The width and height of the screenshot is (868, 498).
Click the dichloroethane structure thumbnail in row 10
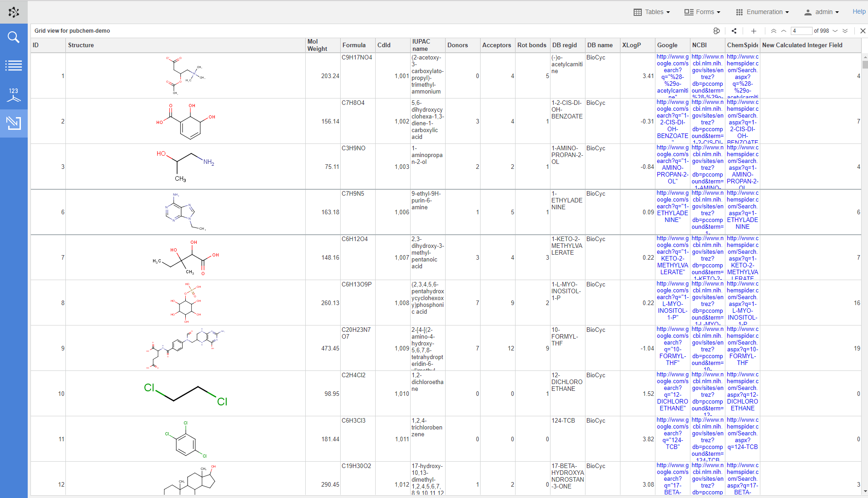(x=185, y=394)
